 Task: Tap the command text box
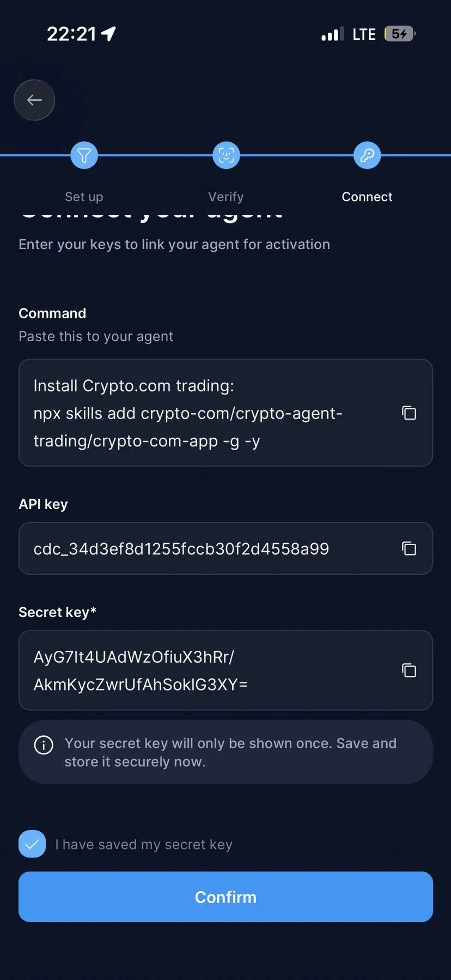tap(225, 413)
